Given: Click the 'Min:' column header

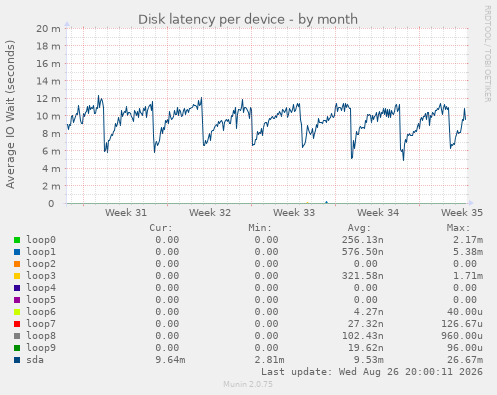Looking at the screenshot, I should 260,228.
